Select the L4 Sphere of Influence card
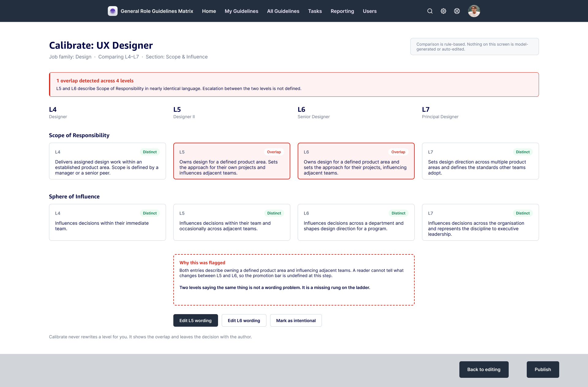The width and height of the screenshot is (588, 387). coord(107,222)
